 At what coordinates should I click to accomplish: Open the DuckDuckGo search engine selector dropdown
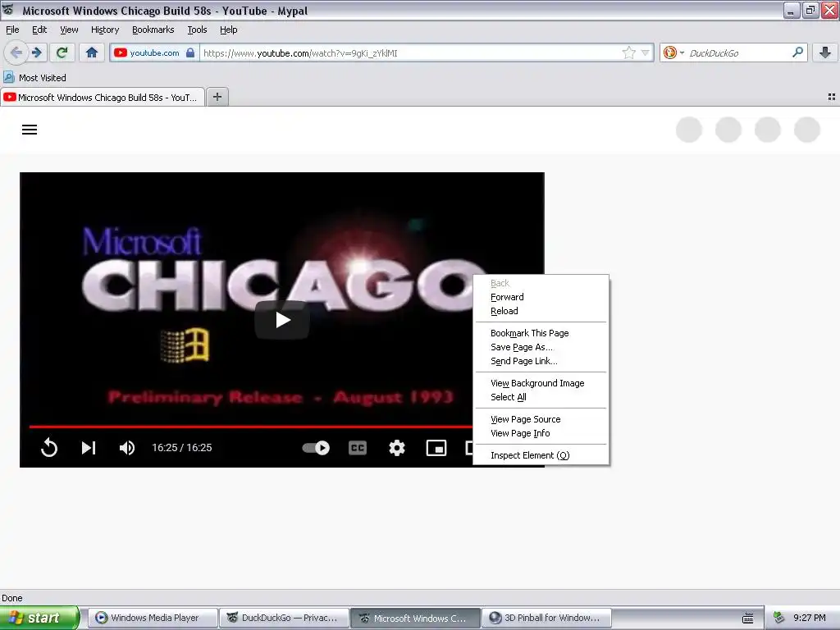coord(673,52)
